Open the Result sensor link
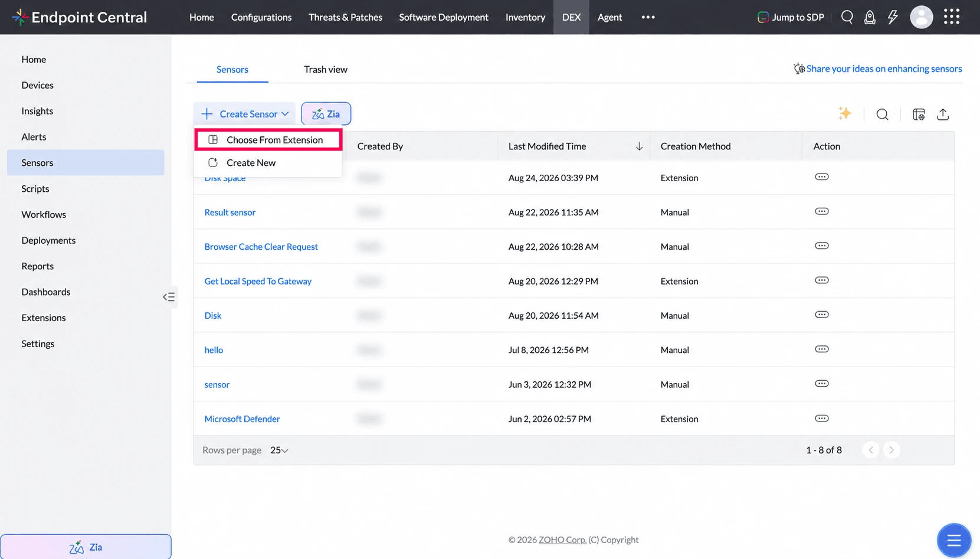The width and height of the screenshot is (980, 559). (x=230, y=212)
